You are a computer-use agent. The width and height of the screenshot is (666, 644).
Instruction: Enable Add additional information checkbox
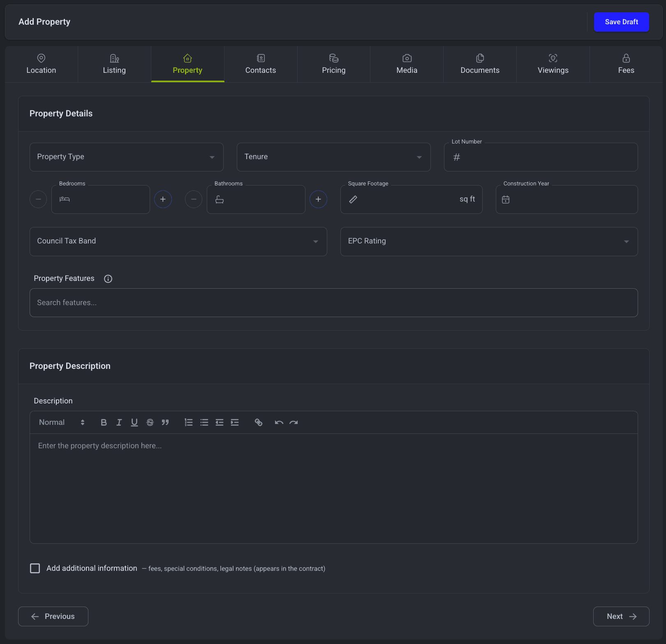35,568
